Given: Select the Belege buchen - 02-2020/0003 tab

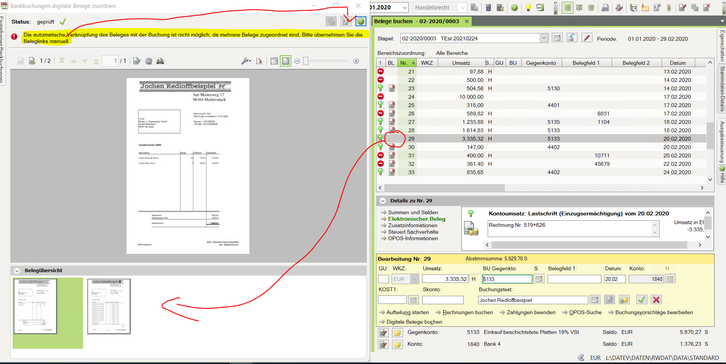Looking at the screenshot, I should 417,21.
